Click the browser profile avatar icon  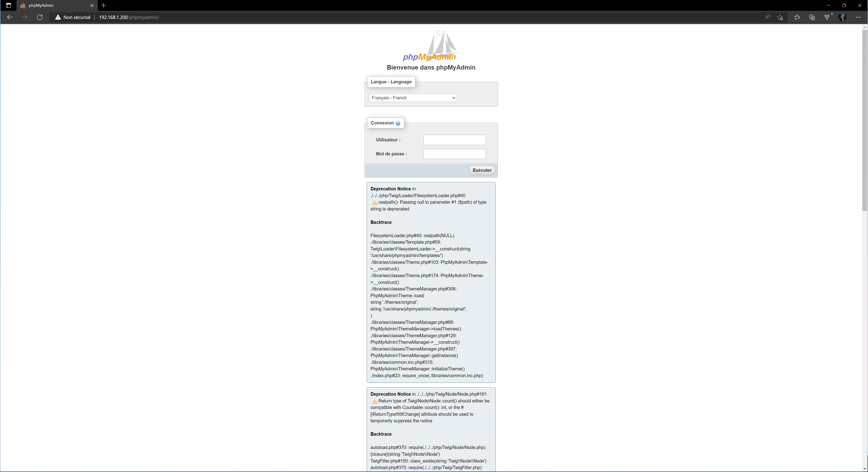(x=842, y=17)
